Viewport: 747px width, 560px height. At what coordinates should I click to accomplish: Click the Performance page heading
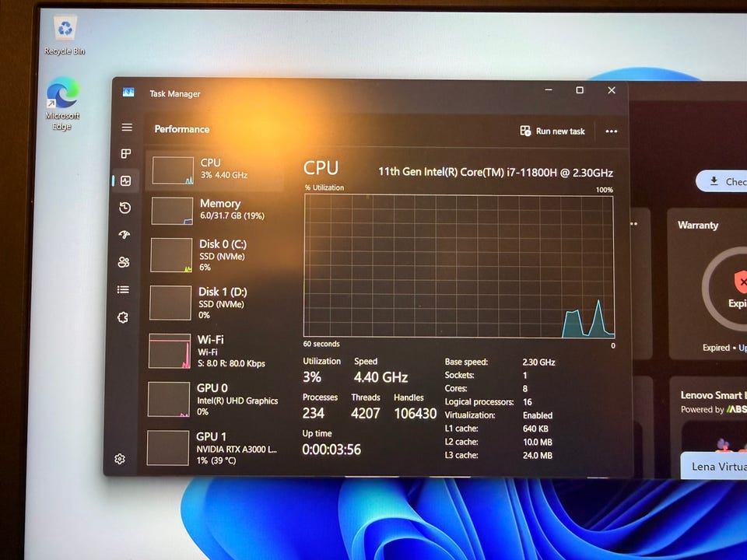pyautogui.click(x=181, y=129)
